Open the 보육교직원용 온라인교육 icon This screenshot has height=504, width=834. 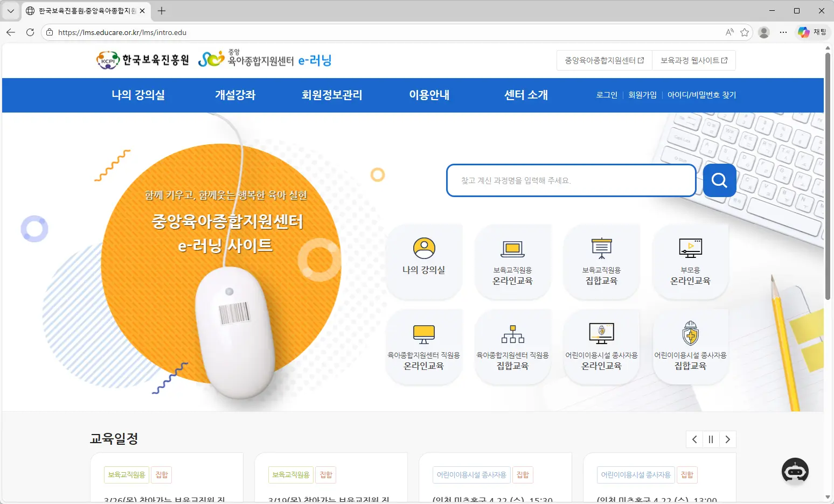[x=513, y=261]
